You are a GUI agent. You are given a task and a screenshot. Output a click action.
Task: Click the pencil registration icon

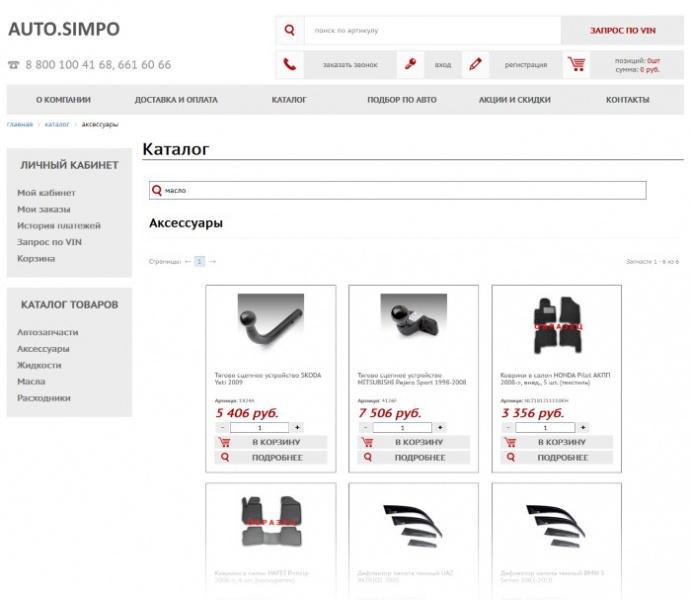[475, 65]
